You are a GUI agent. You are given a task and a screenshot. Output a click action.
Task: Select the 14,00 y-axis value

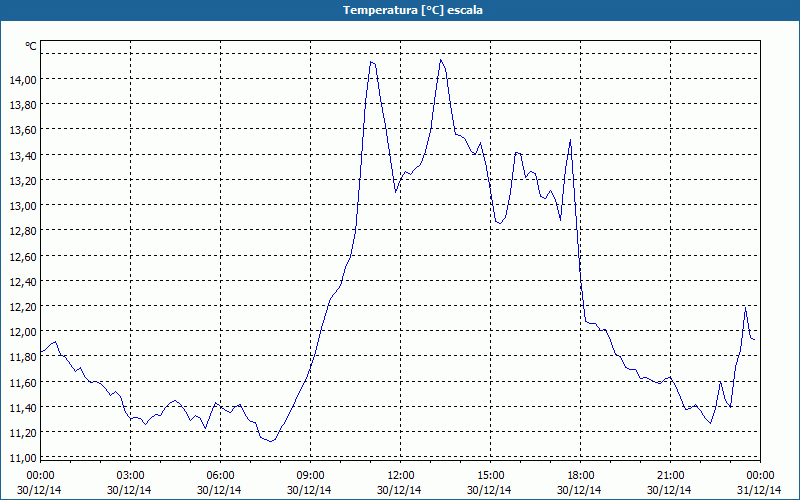(23, 79)
